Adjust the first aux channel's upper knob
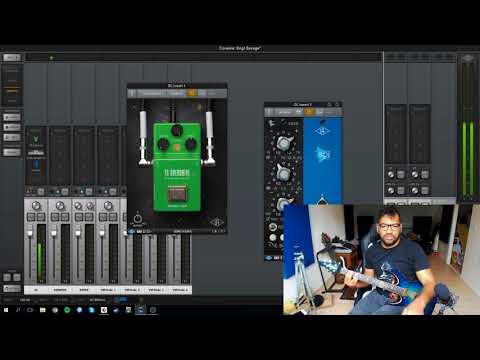Viewport: 480px width, 360px height. (391, 174)
